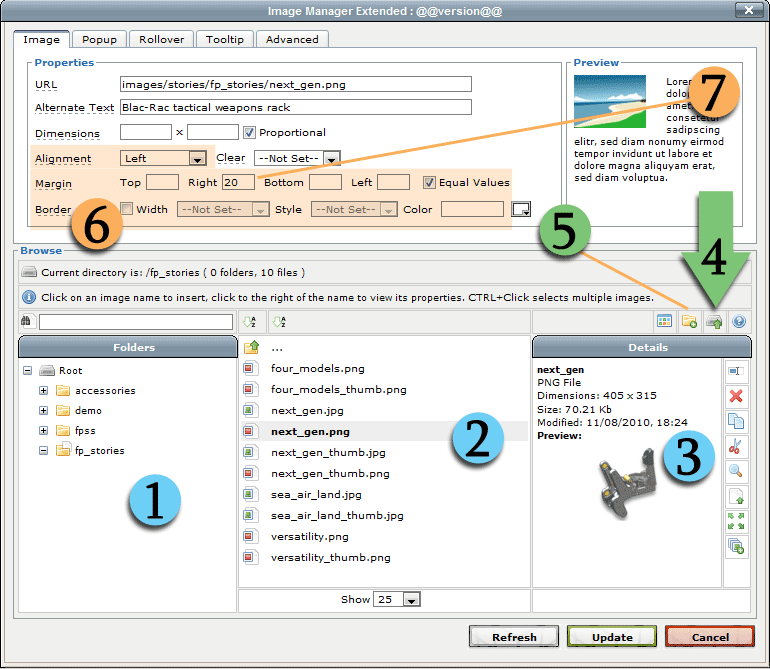Select sea_air_land_thumb.jpg in file list

click(x=337, y=515)
